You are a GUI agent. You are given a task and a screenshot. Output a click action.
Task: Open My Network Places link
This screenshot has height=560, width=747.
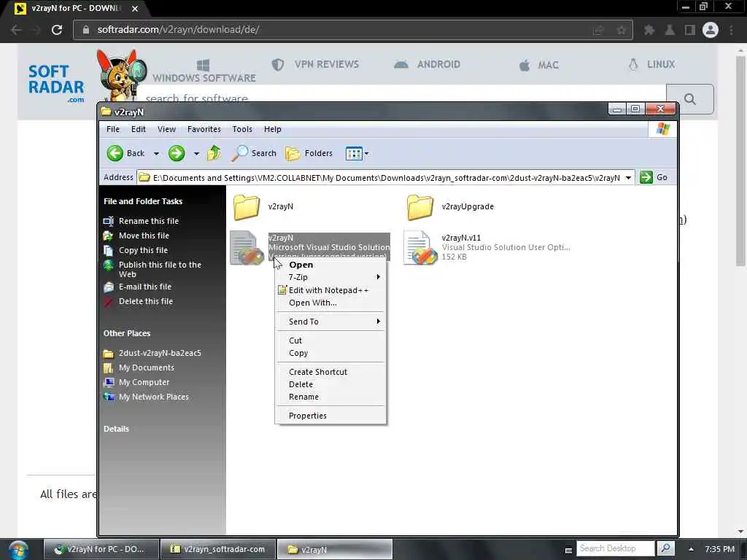point(153,397)
